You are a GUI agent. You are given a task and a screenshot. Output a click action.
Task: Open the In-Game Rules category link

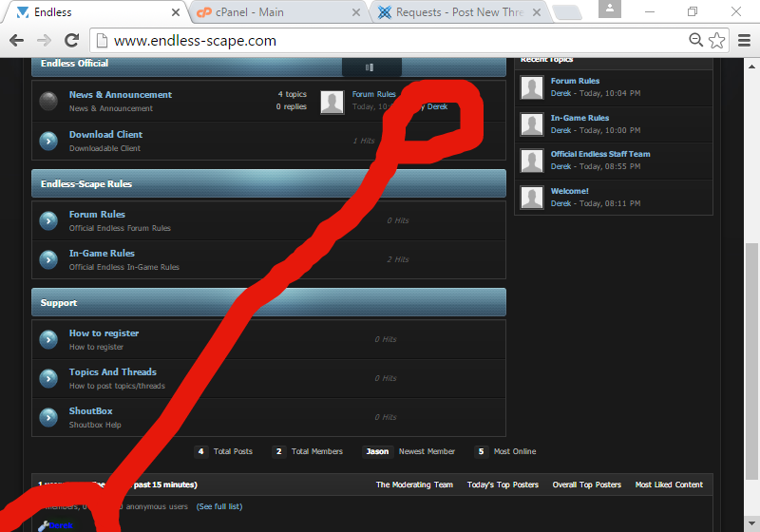(x=102, y=254)
